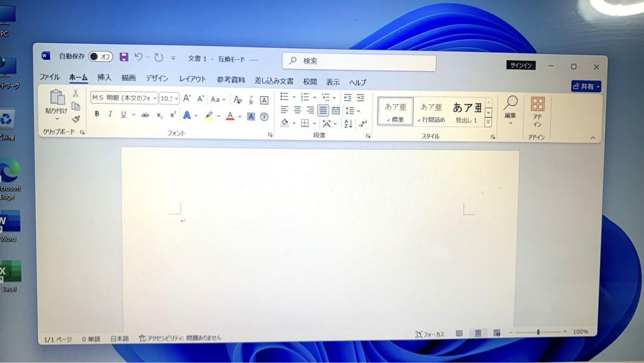Open the Word desktop shortcut
The image size is (644, 363).
[10, 222]
